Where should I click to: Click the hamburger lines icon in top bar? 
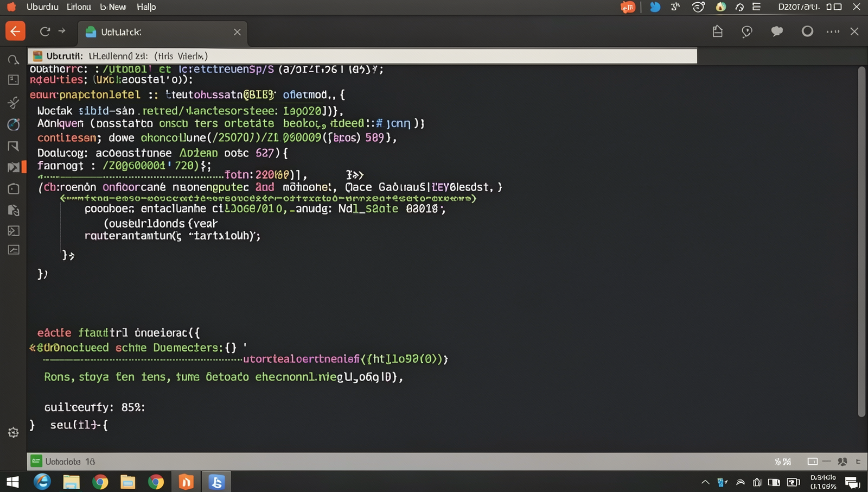click(756, 7)
